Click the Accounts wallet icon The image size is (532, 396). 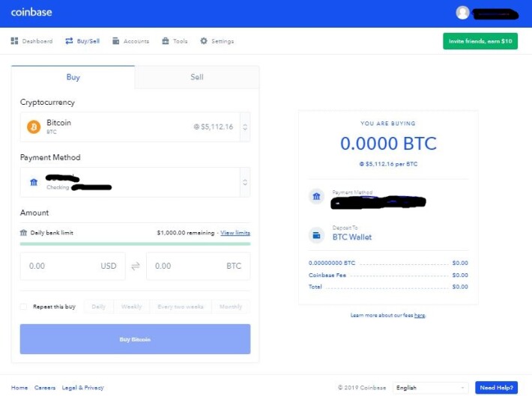(x=115, y=41)
